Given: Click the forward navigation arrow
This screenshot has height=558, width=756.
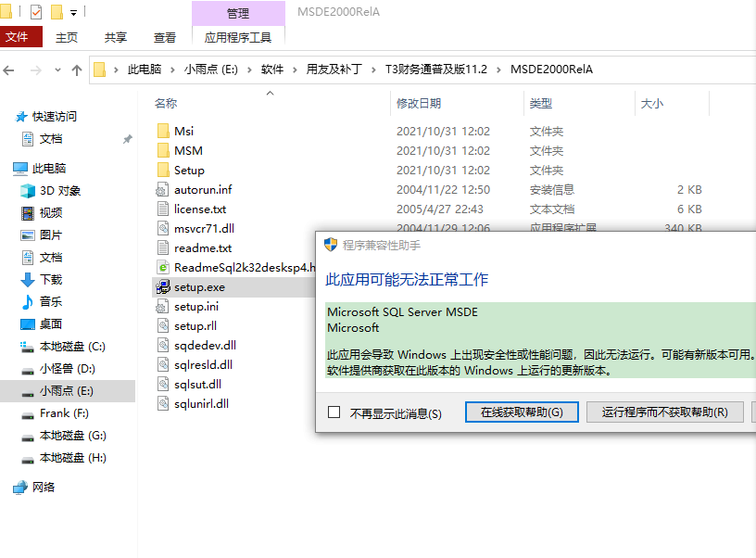Looking at the screenshot, I should click(36, 70).
